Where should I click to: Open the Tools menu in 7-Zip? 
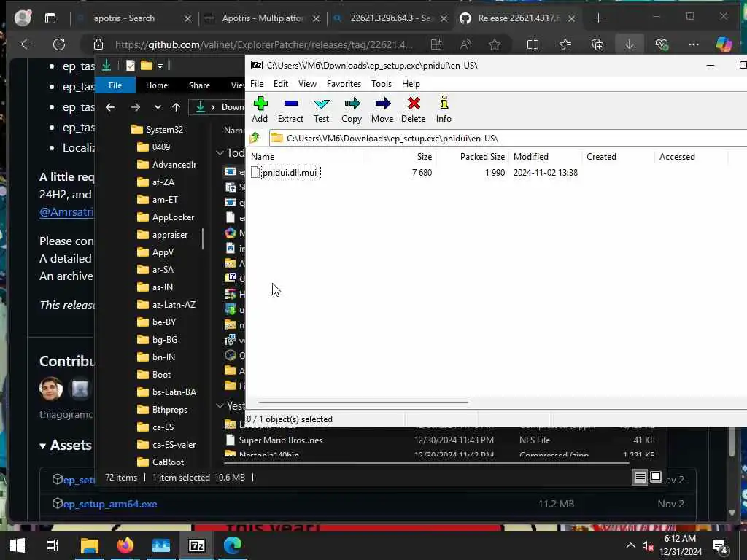coord(382,84)
